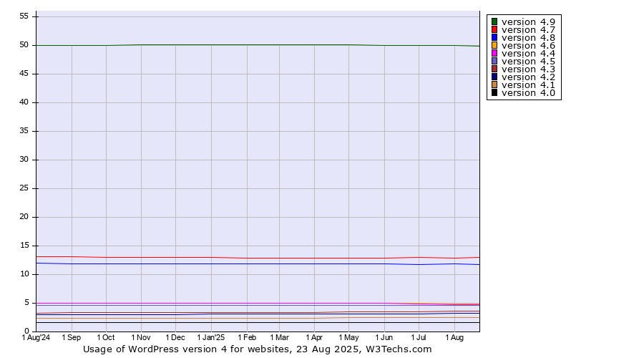Click the green version 4.9 legend swatch

tap(494, 21)
